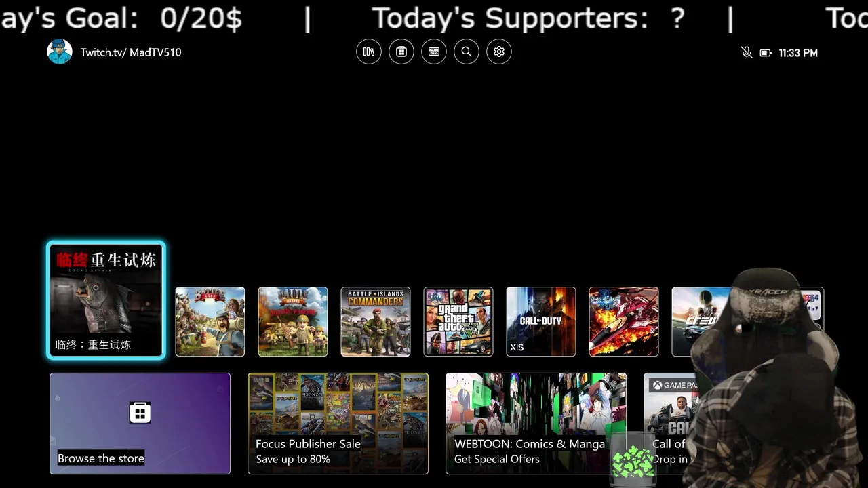Click the store bag icon on Browse tile
Screen dimensions: 868x488
pos(140,413)
